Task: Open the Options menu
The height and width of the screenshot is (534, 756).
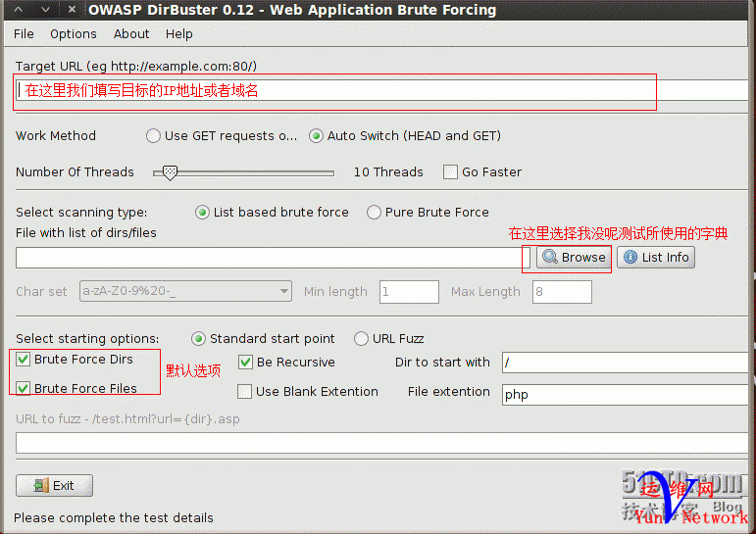Action: (x=74, y=34)
